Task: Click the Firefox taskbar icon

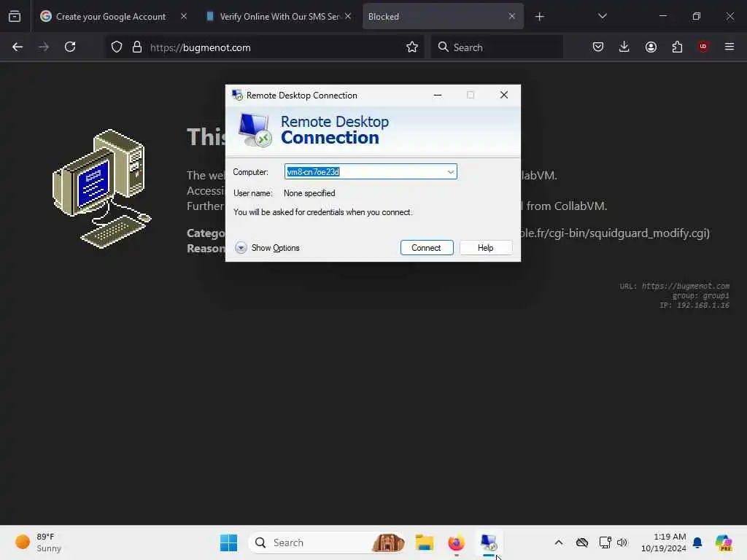Action: click(457, 542)
